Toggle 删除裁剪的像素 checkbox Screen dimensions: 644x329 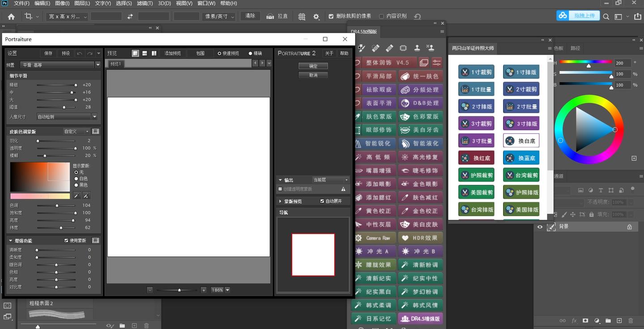(x=331, y=16)
